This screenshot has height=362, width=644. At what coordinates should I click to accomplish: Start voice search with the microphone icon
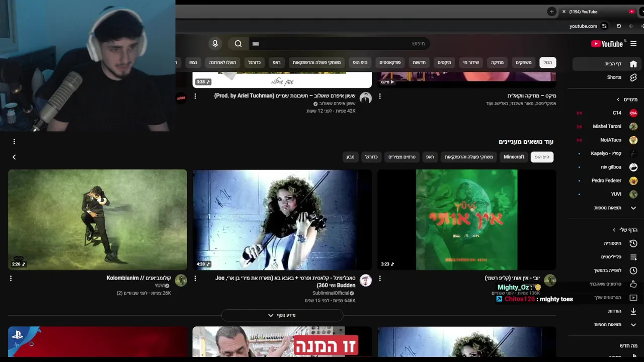pyautogui.click(x=215, y=44)
